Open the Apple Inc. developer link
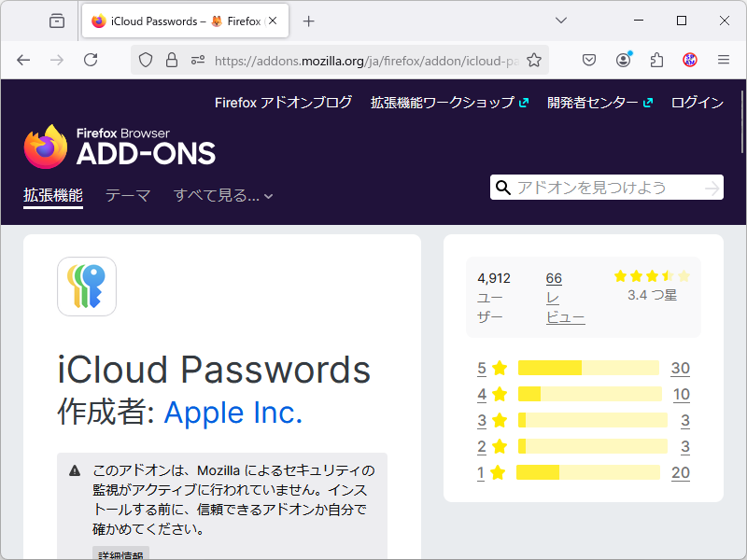The image size is (747, 560). (233, 413)
